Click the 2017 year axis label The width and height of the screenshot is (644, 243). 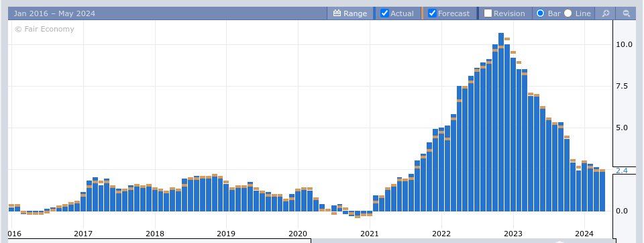(83, 234)
